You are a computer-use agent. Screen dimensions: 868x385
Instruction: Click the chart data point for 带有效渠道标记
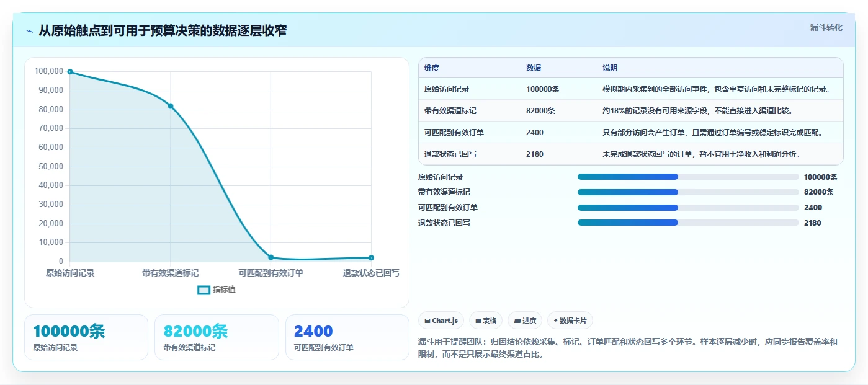(x=171, y=106)
